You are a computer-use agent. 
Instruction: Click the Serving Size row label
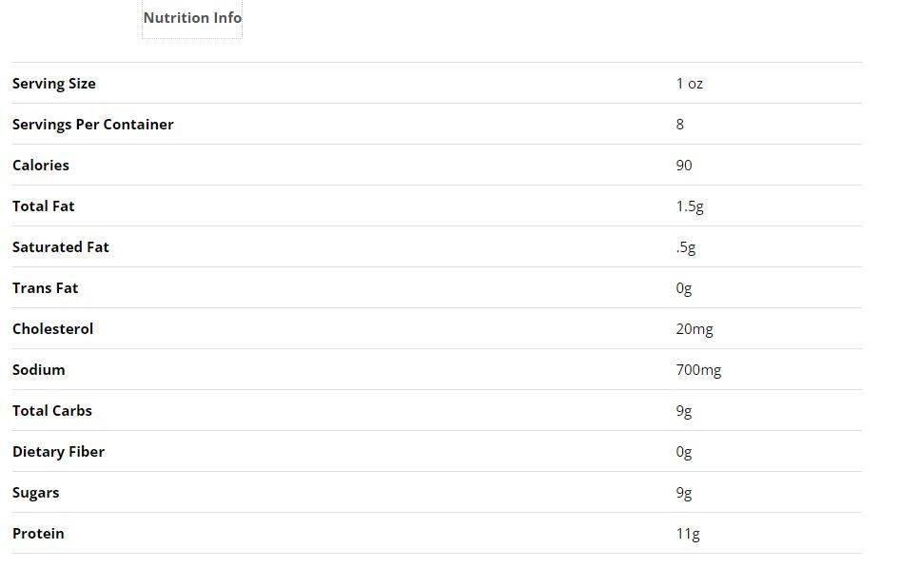[x=54, y=84]
